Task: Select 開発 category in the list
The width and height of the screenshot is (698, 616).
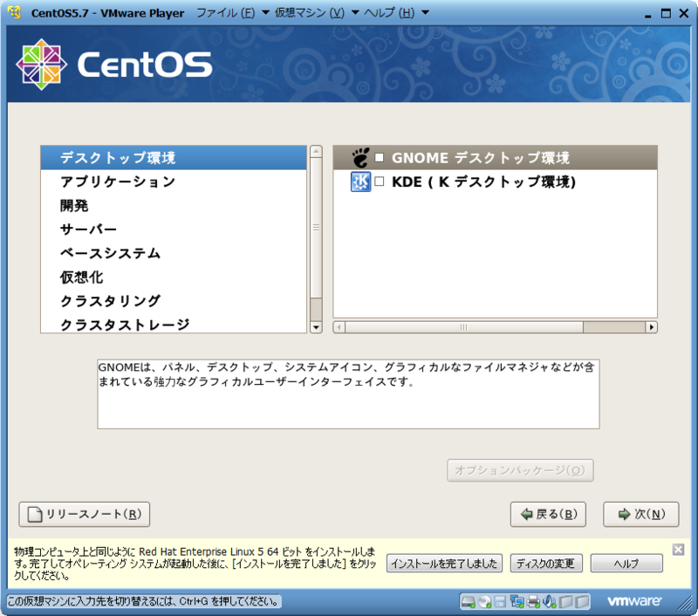Action: [174, 206]
